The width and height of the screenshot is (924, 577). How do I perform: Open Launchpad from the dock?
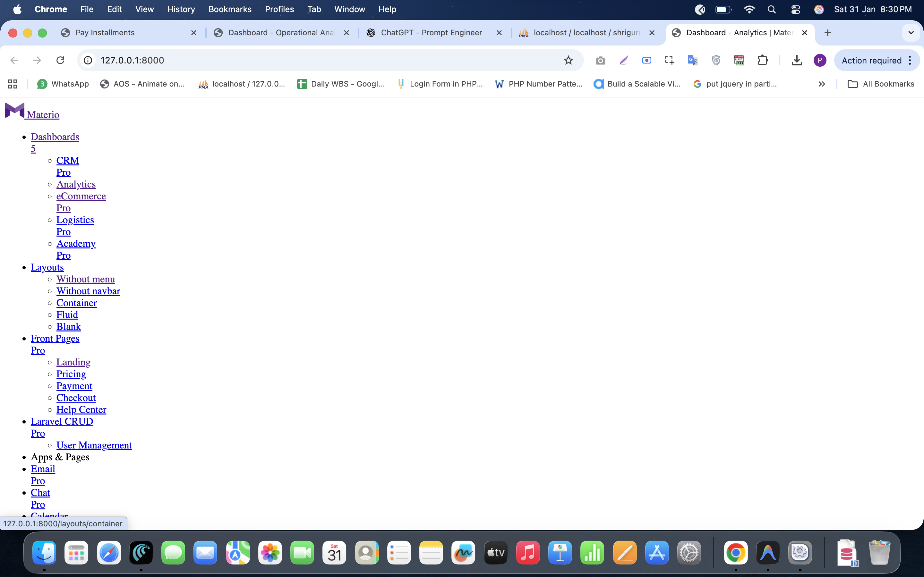(76, 553)
